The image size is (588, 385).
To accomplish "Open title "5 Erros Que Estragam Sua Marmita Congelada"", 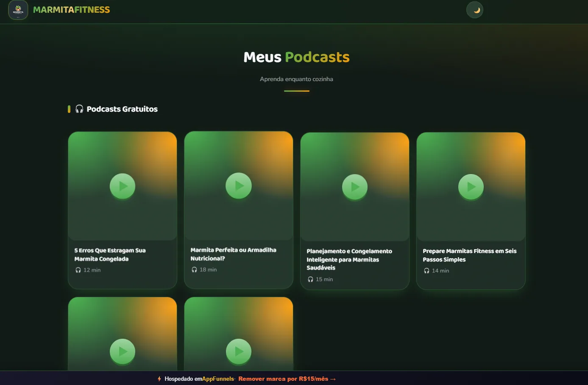I will pos(110,255).
